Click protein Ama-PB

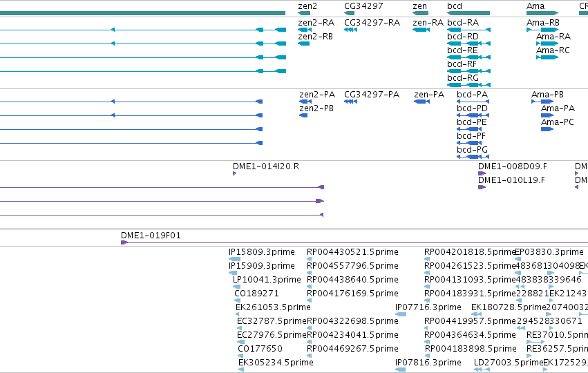547,95
